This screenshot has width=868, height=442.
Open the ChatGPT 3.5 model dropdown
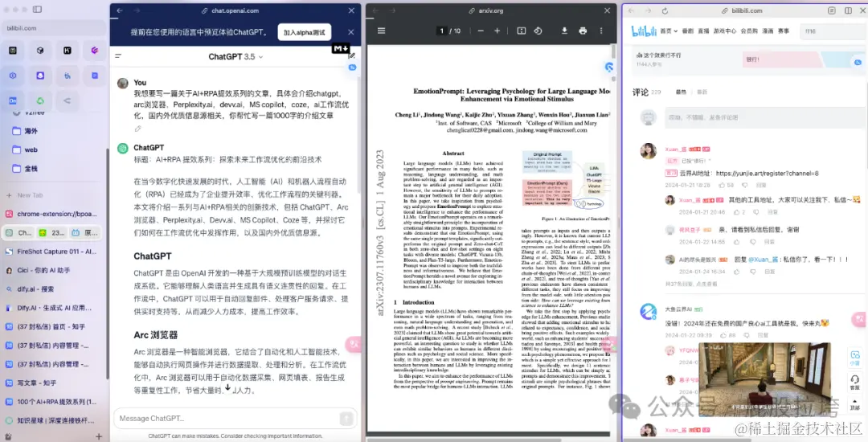235,56
